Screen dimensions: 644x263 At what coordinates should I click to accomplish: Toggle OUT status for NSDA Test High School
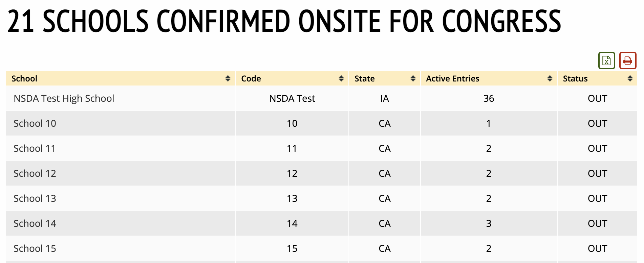click(597, 98)
